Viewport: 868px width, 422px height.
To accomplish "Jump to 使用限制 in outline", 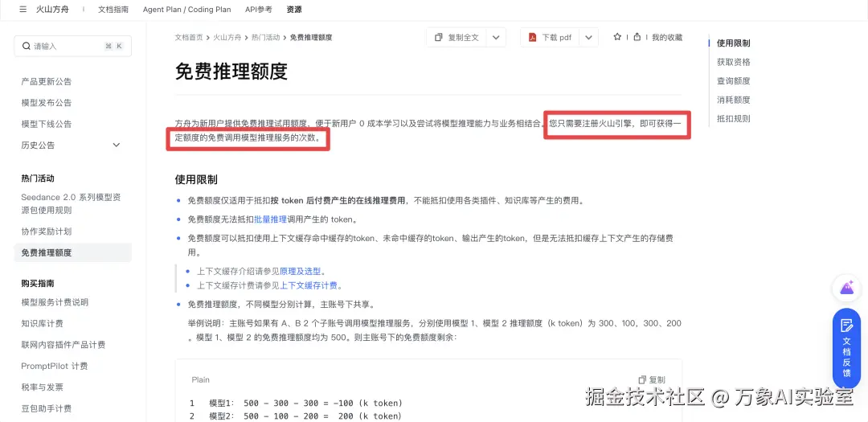I will point(734,43).
